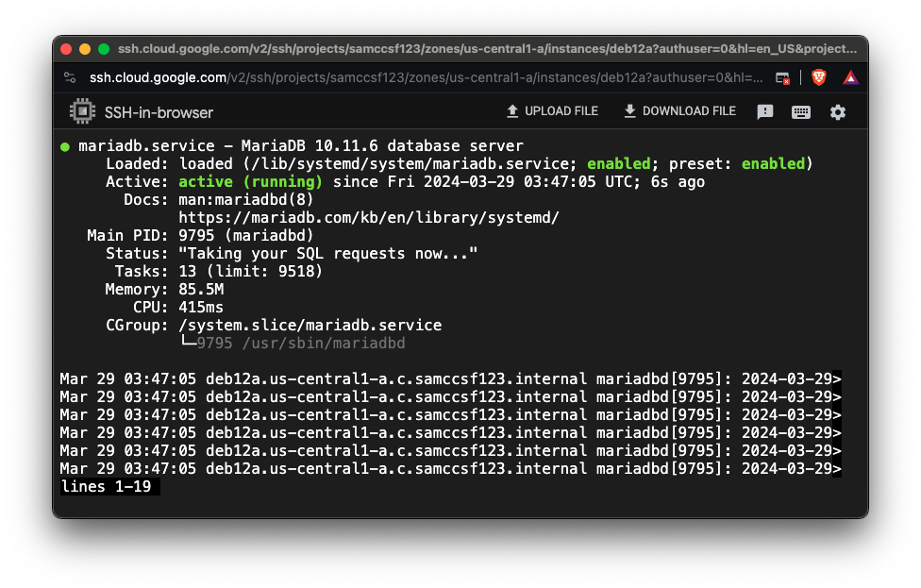Click the ssh.cloud.google.com address bar URL
This screenshot has height=588, width=921.
(426, 77)
